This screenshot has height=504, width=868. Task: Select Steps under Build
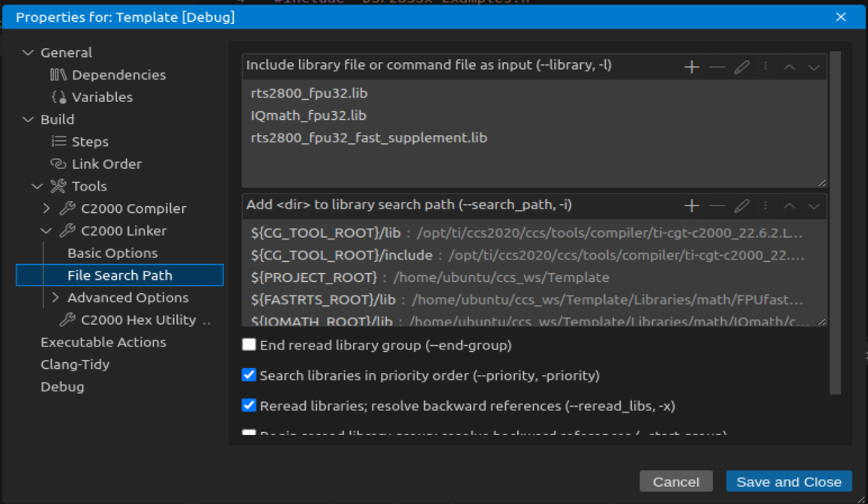pyautogui.click(x=90, y=141)
